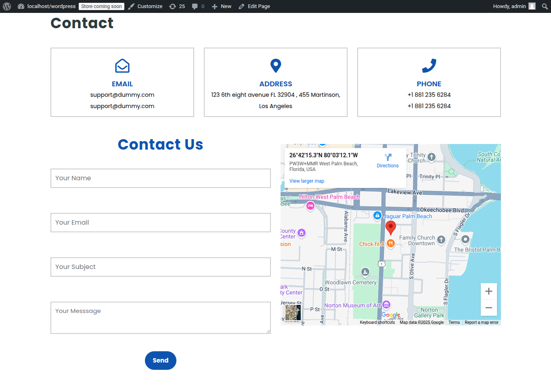Open the Customize menu item
551x392 pixels.
pos(145,6)
